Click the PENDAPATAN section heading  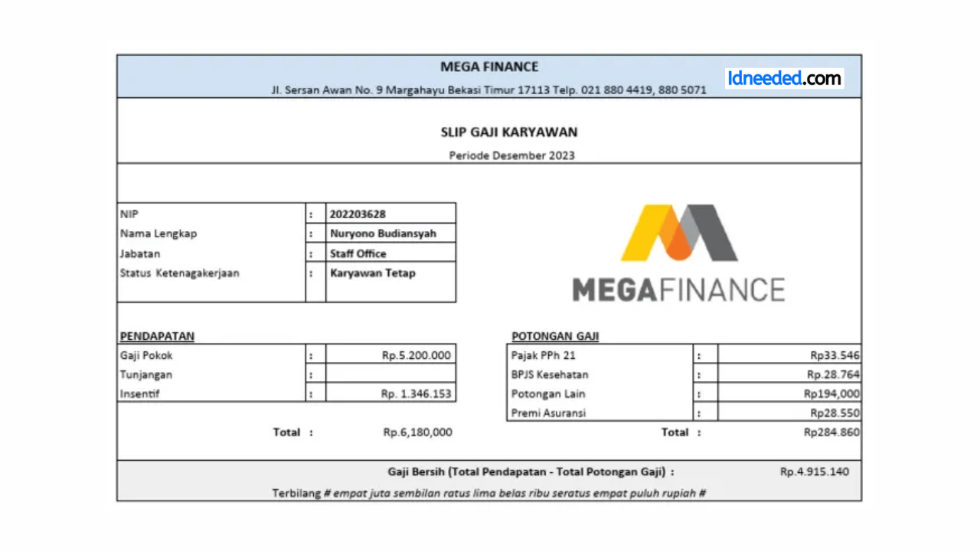pyautogui.click(x=157, y=335)
